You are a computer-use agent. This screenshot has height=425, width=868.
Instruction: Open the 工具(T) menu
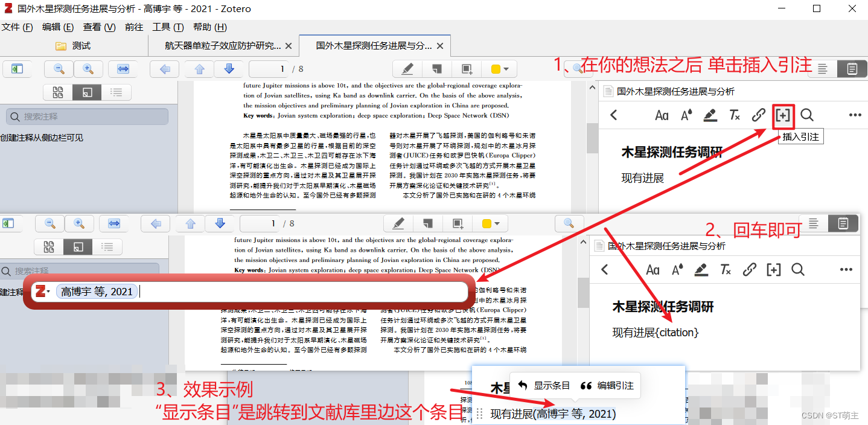coord(168,27)
